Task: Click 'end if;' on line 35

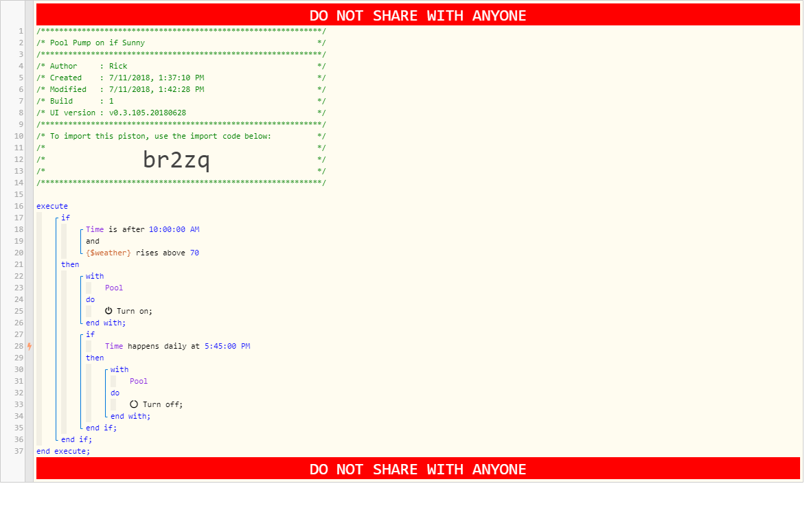Action: point(101,428)
